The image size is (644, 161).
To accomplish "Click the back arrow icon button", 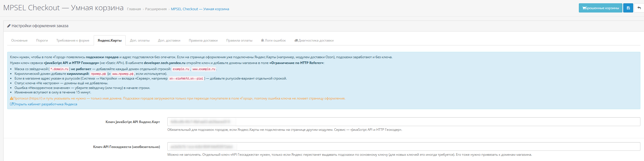I will (639, 8).
